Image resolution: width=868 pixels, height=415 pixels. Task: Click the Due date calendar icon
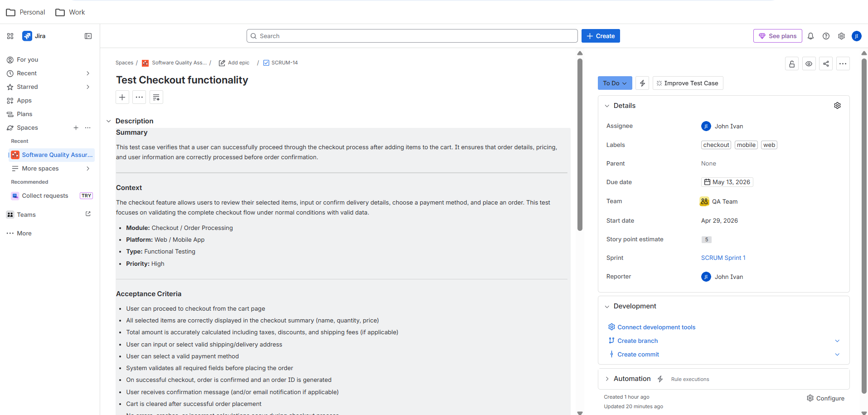click(707, 182)
